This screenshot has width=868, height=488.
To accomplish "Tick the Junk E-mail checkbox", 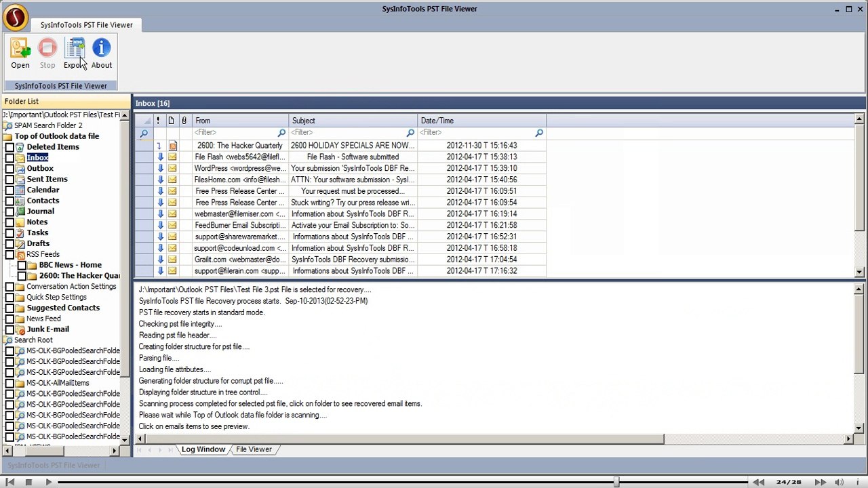I will coord(9,329).
